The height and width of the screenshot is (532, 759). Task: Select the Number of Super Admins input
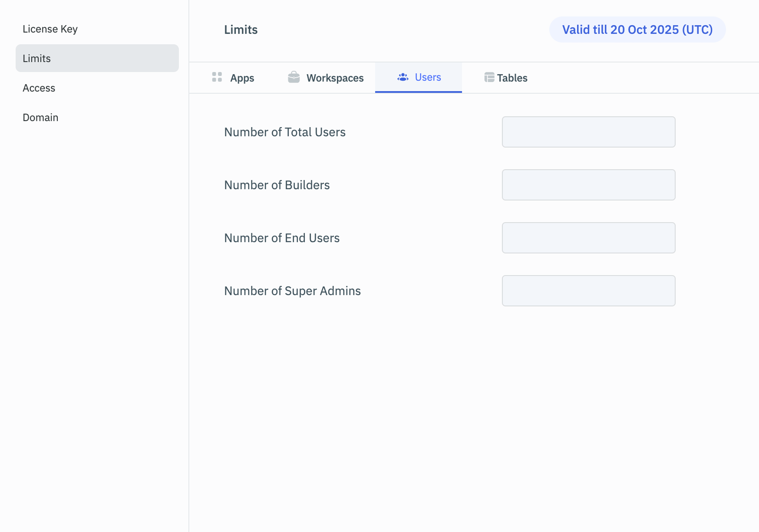point(588,291)
